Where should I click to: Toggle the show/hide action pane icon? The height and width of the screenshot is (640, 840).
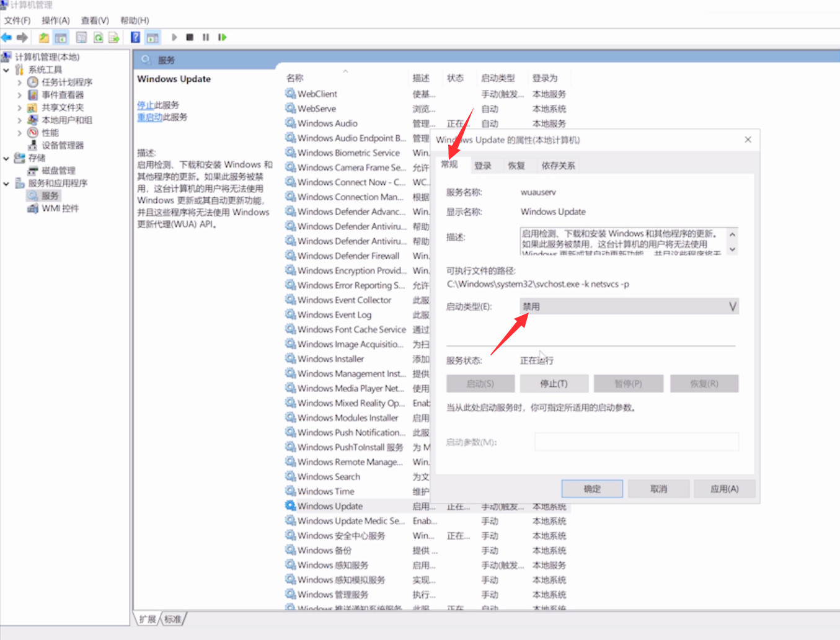click(x=153, y=38)
